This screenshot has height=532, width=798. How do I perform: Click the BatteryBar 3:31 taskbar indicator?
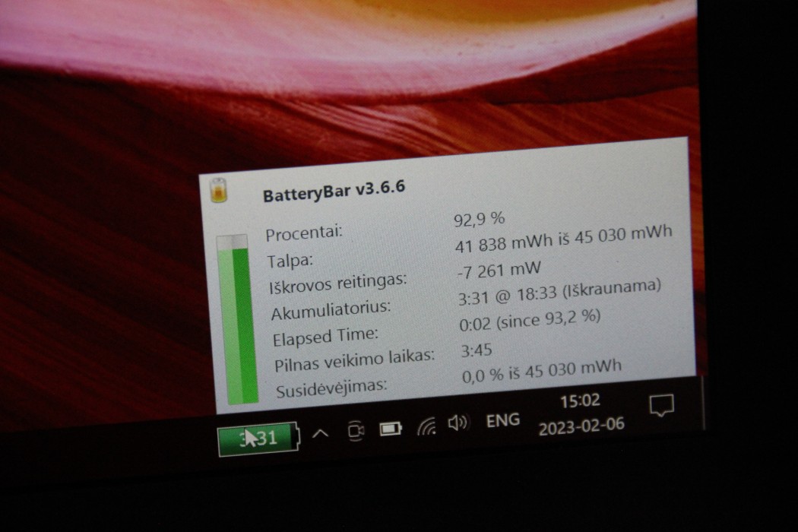pos(258,439)
